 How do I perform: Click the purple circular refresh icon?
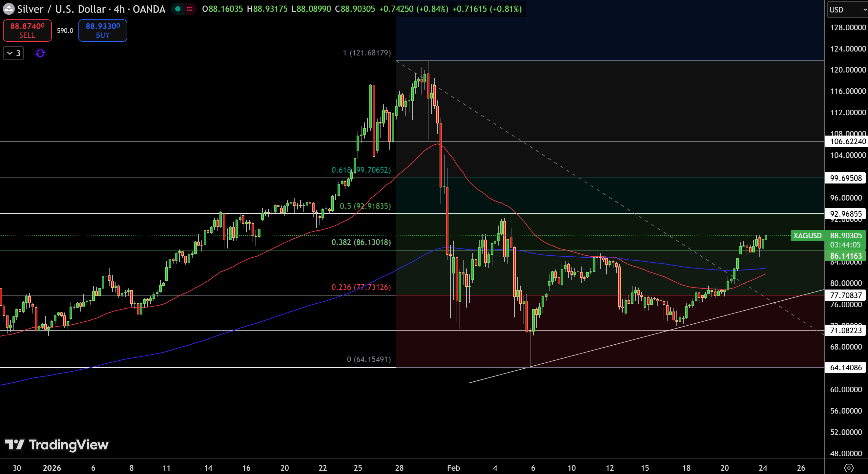point(40,53)
